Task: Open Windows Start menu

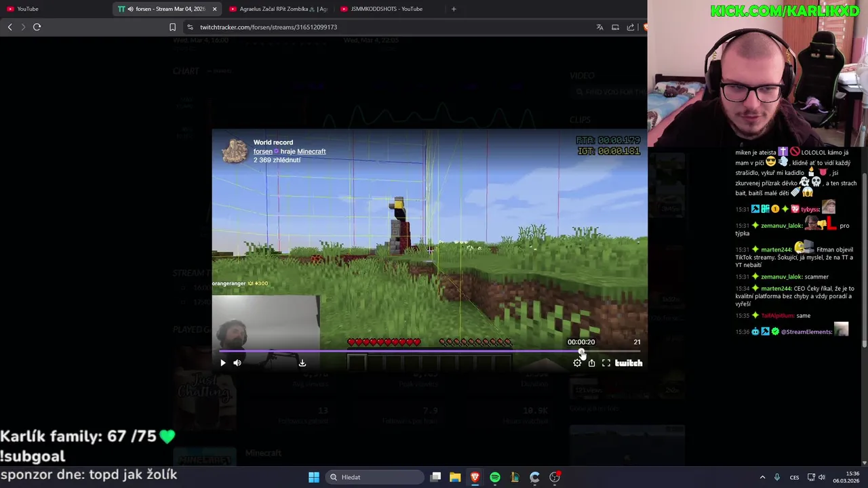Action: click(314, 477)
